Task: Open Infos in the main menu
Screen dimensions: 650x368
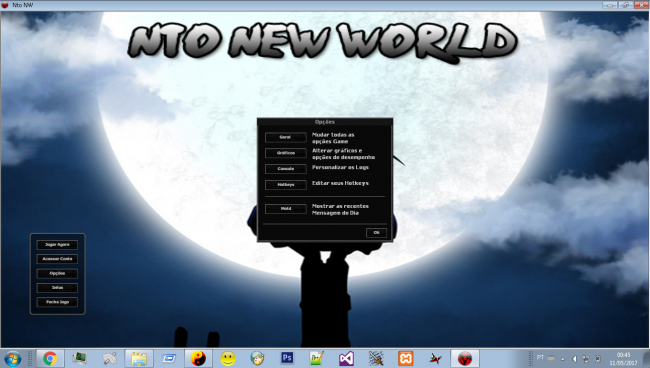Action: 57,288
